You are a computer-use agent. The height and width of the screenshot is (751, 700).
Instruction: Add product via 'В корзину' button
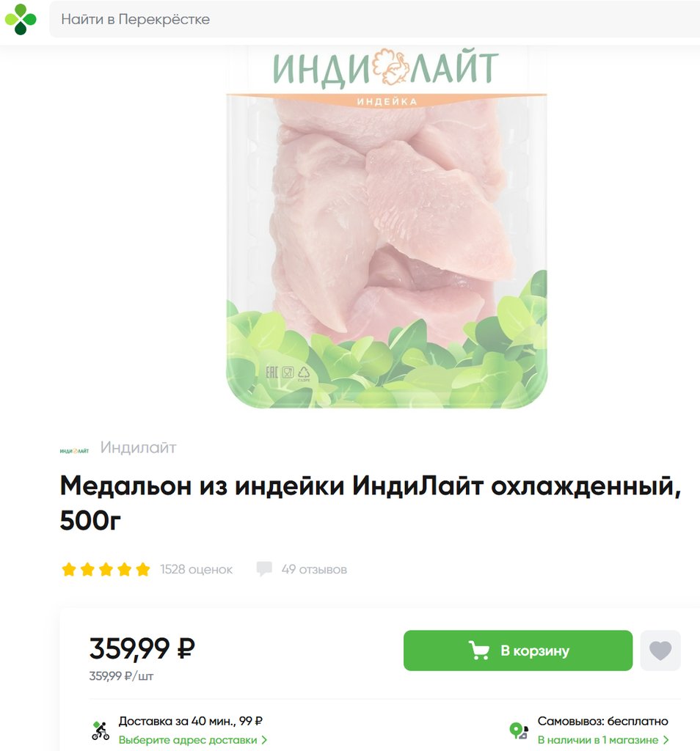[518, 651]
